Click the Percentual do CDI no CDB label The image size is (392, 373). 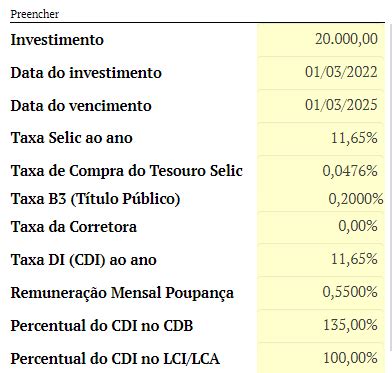tap(102, 326)
